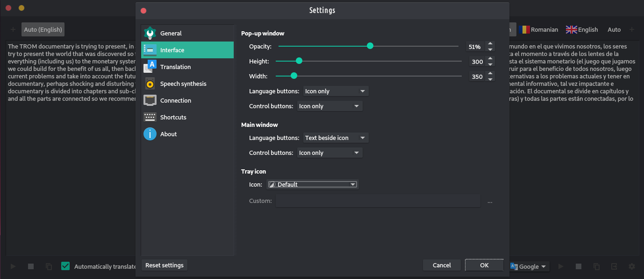
Task: Click the settings gear icon at bottom right
Action: 632,266
